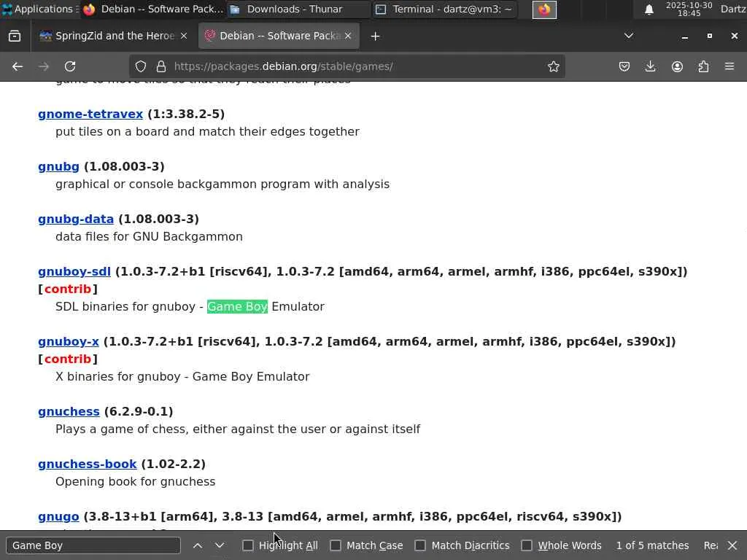Click contrib link under gnuboy-sdl
747x560 pixels.
[x=68, y=289]
